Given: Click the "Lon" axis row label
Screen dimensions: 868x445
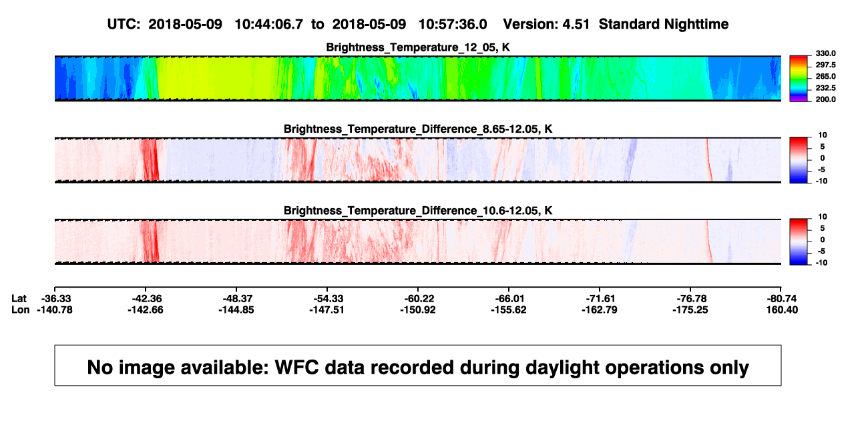Looking at the screenshot, I should pos(21,310).
